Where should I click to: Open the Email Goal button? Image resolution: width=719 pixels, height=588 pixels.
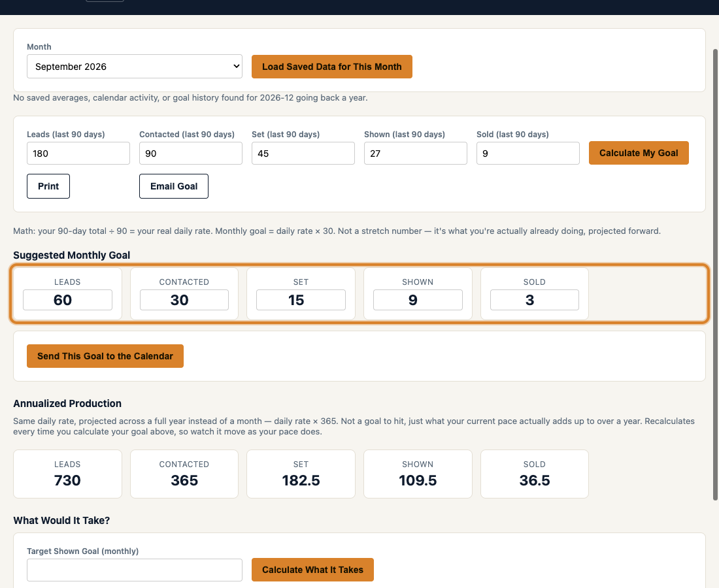pyautogui.click(x=174, y=186)
